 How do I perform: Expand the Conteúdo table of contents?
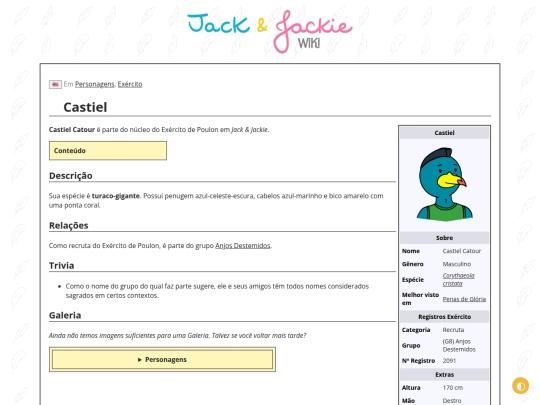[108, 150]
